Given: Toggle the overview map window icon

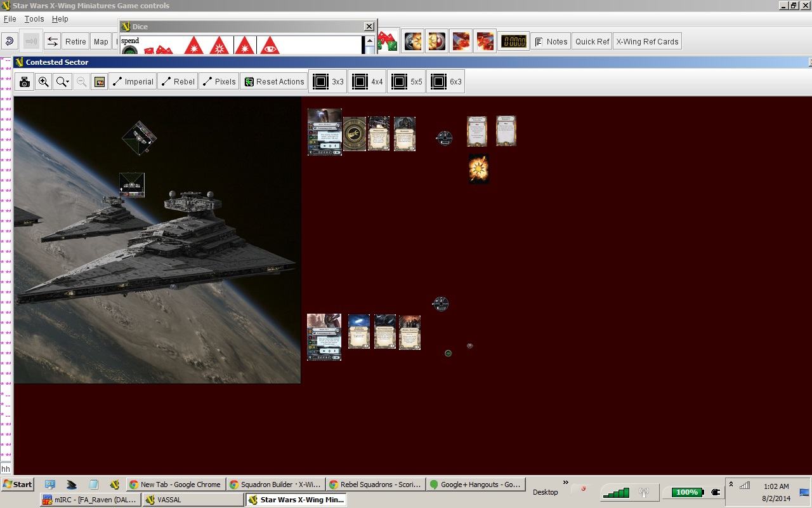Looking at the screenshot, I should pos(99,82).
